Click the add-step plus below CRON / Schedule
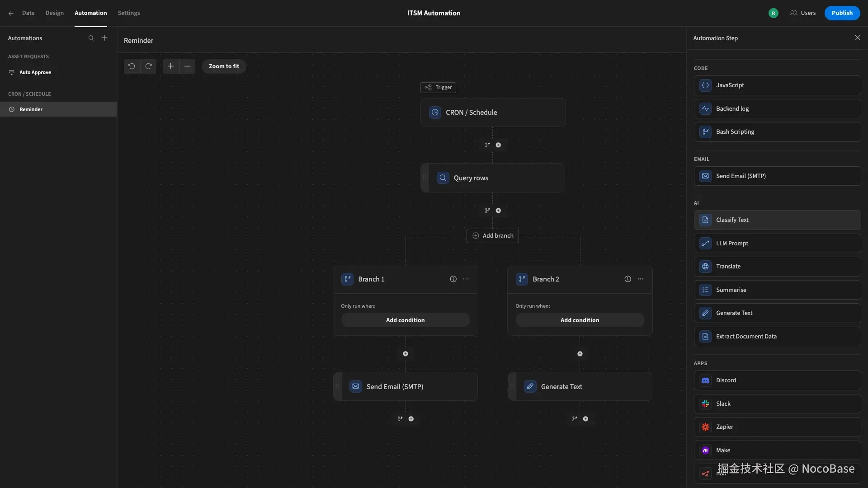The width and height of the screenshot is (868, 488). tap(498, 145)
